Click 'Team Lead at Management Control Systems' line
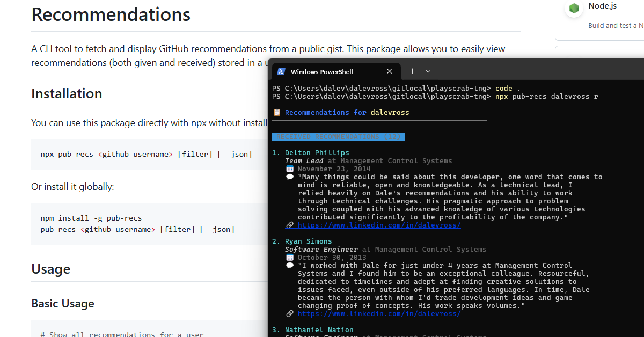 pos(368,161)
